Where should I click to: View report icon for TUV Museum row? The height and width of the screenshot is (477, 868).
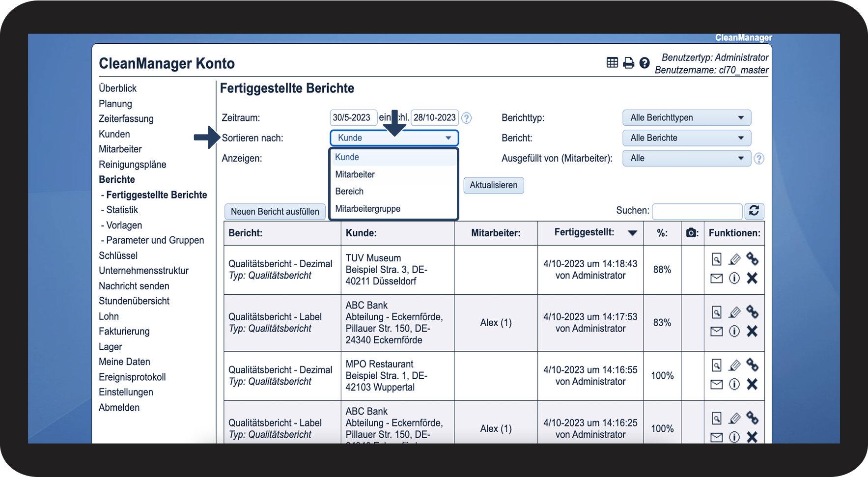point(717,259)
